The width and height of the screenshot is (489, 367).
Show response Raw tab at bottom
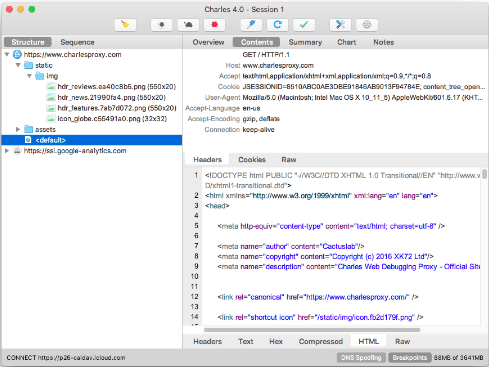coord(403,341)
